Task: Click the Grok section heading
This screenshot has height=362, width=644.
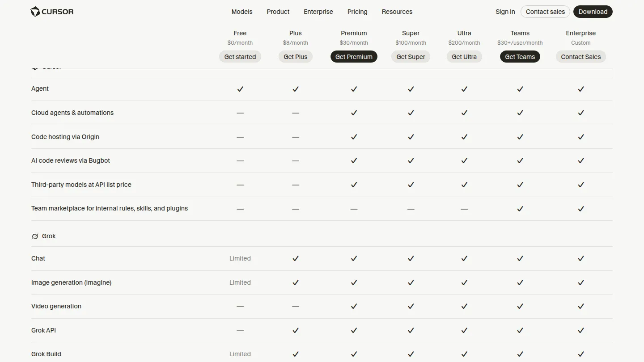Action: 49,236
